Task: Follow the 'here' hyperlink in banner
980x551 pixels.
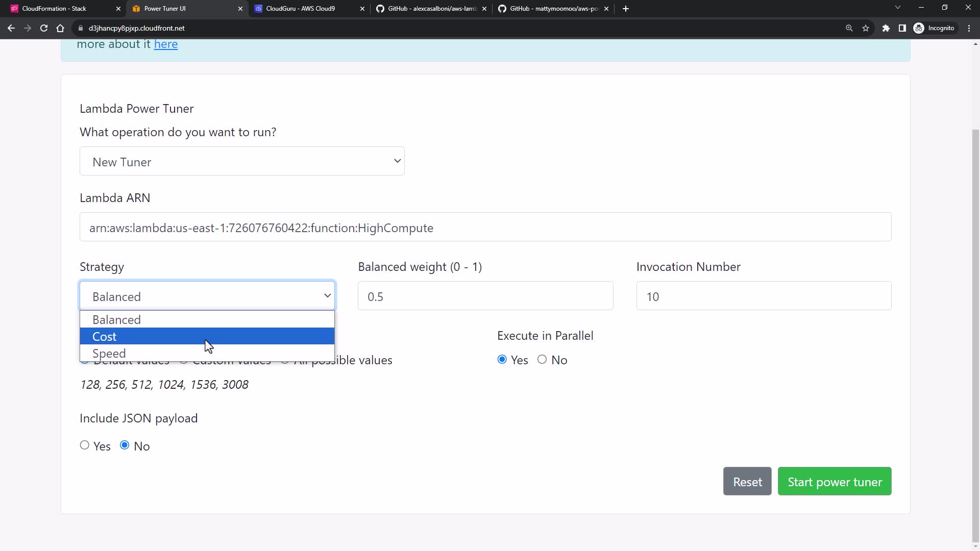Action: 166,44
